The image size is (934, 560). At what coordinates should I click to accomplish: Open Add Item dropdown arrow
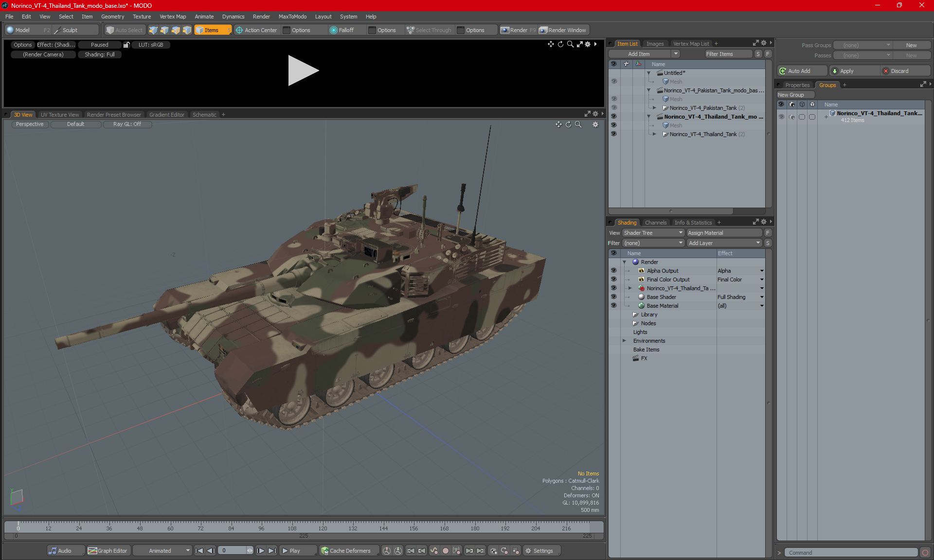point(676,54)
